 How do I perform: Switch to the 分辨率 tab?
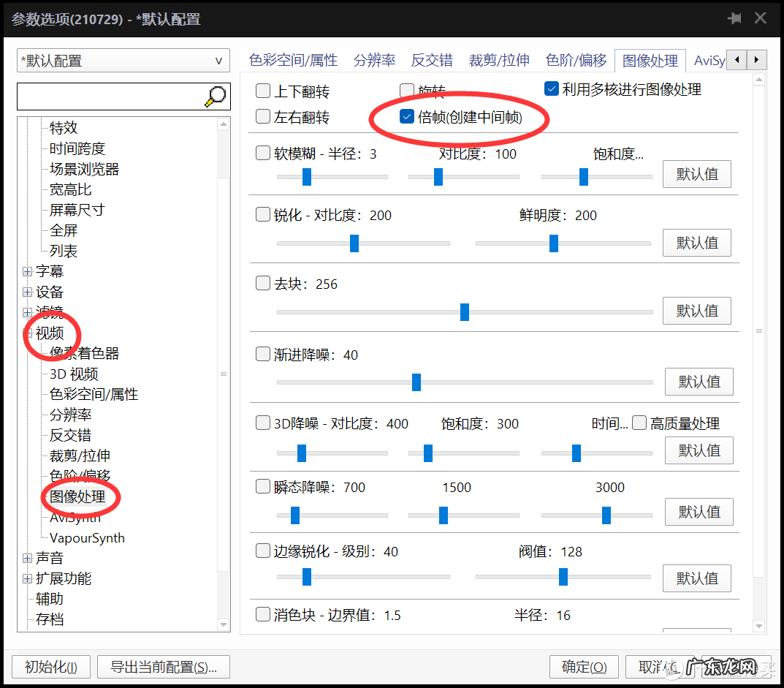tap(373, 60)
